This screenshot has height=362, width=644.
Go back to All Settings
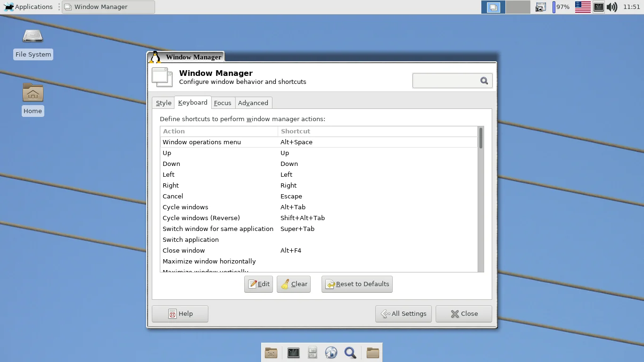click(404, 314)
